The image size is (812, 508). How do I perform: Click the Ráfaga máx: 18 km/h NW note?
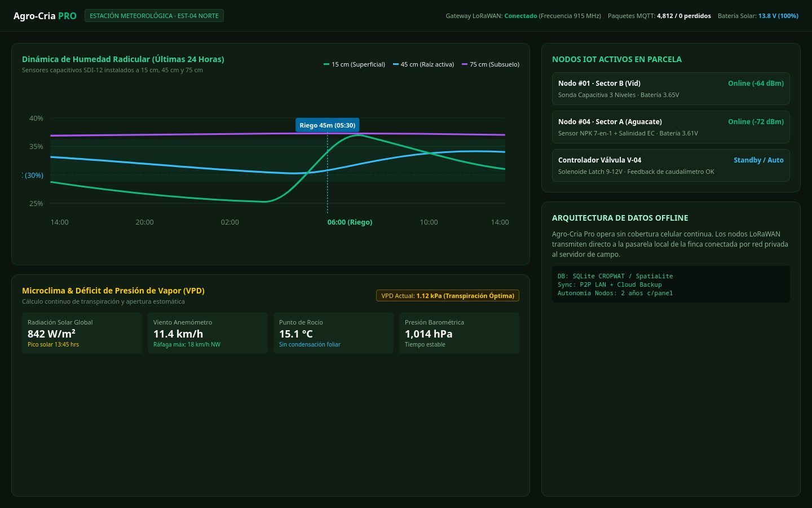187,344
